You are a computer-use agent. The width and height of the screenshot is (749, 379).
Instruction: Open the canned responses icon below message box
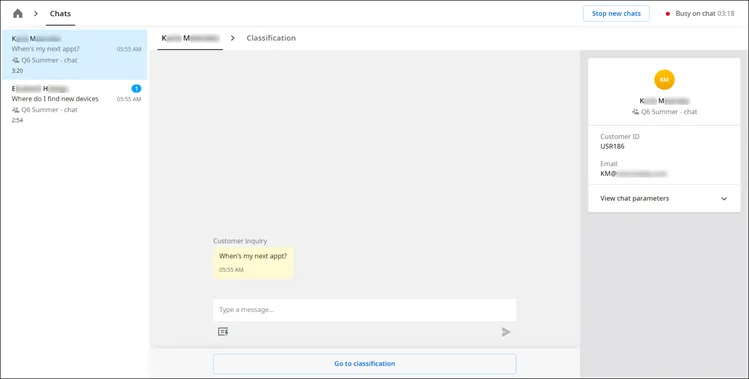(x=223, y=332)
